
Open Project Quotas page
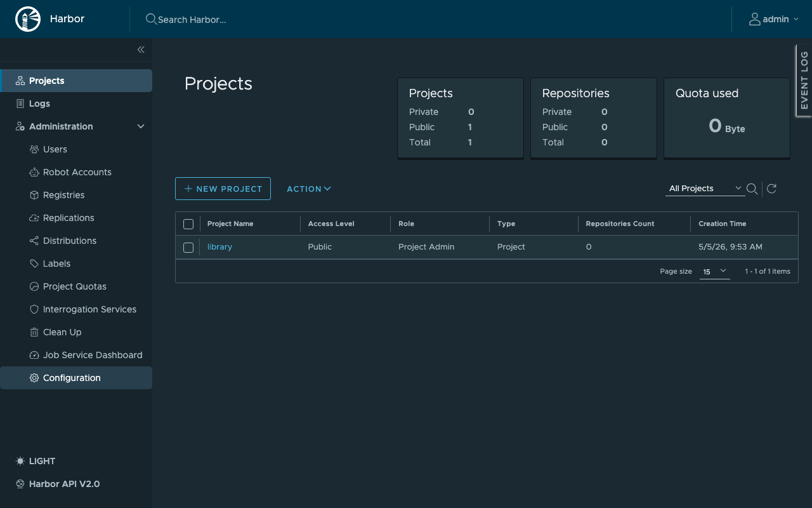[x=76, y=286]
